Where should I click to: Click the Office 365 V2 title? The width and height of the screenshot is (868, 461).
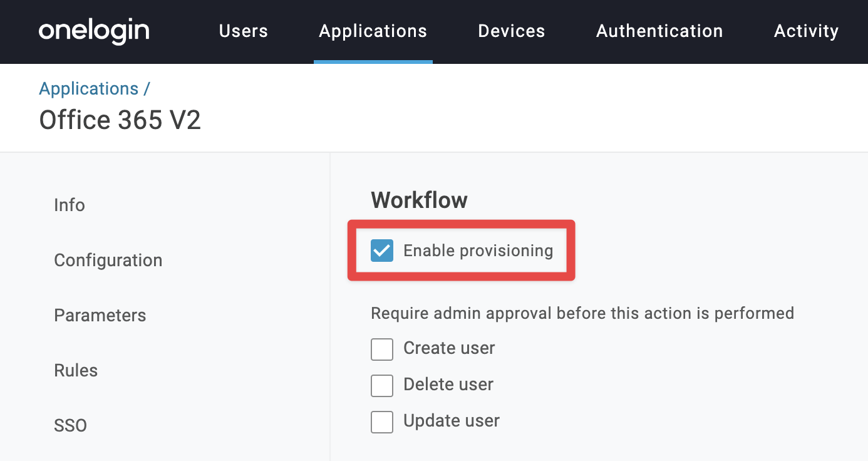[x=120, y=120]
